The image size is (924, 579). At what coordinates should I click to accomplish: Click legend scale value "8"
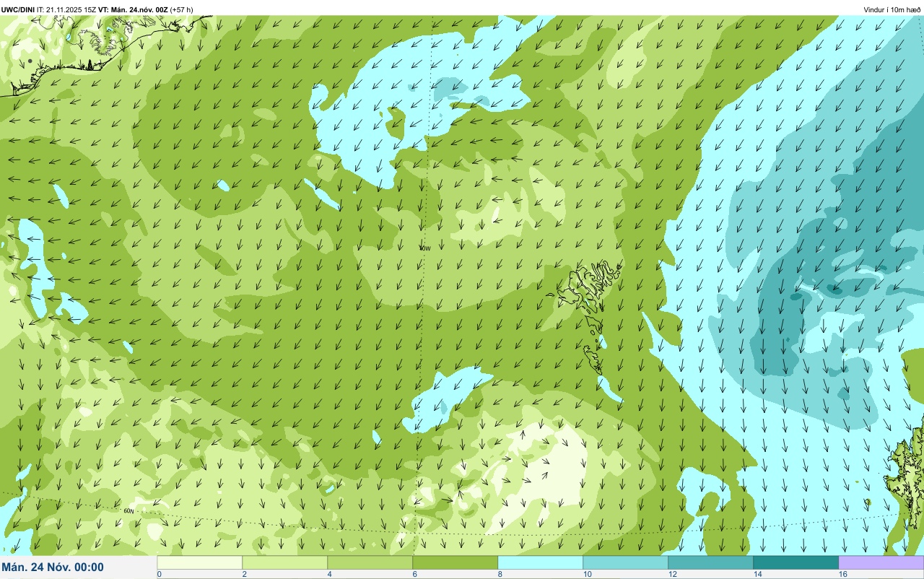click(x=500, y=574)
